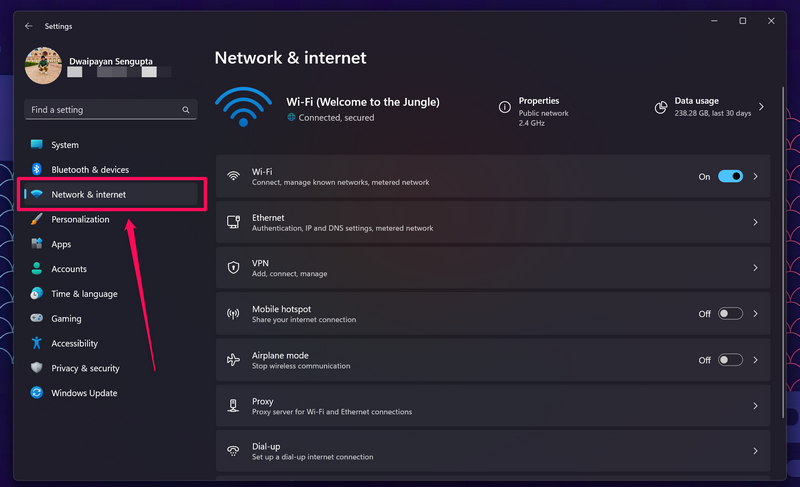Turn off the Wi-Fi toggle
The image size is (800, 487).
click(730, 176)
